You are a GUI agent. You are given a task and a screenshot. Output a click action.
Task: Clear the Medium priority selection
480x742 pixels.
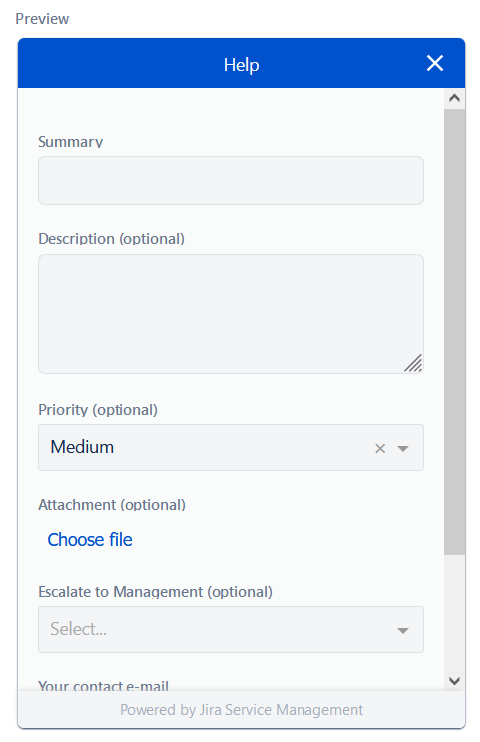coord(380,448)
